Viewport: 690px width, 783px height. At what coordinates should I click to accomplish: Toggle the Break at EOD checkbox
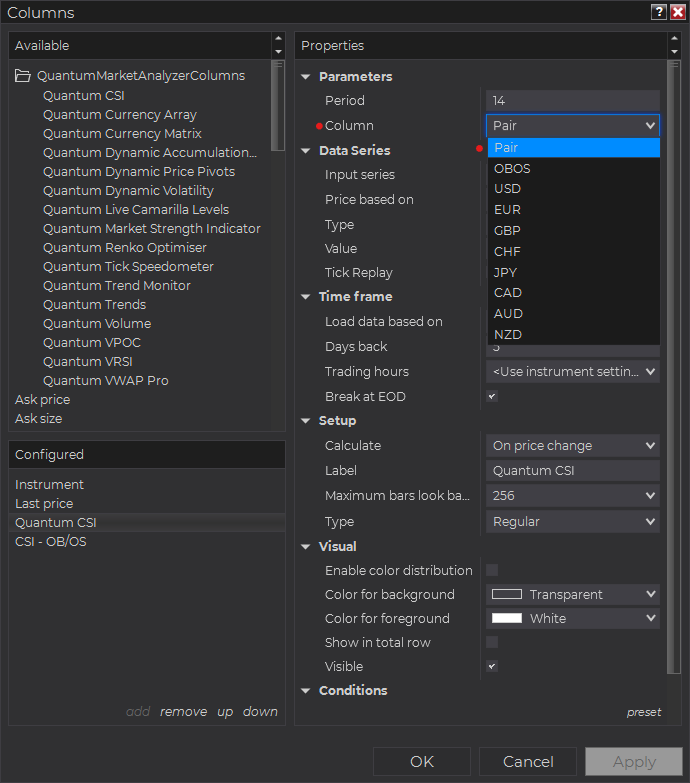pyautogui.click(x=492, y=396)
